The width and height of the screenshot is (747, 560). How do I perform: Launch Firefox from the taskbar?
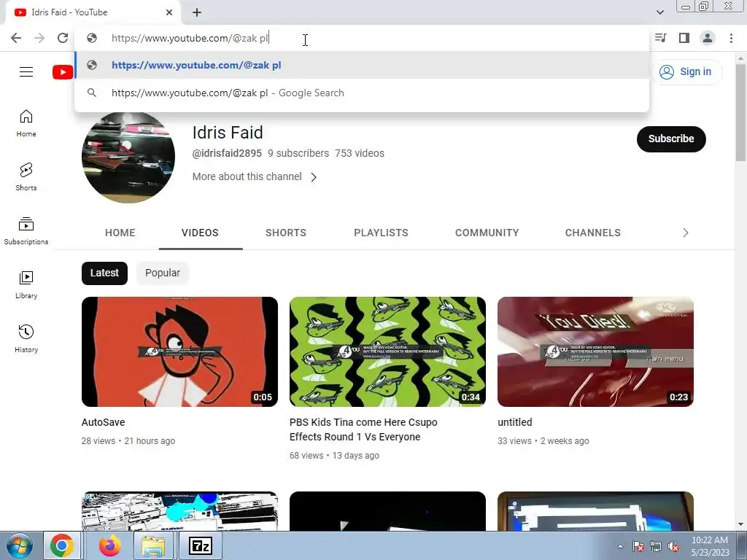[x=109, y=545]
